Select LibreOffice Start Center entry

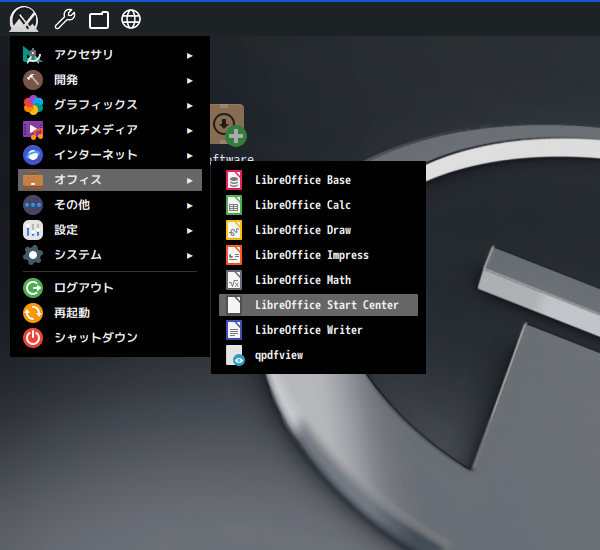tap(326, 305)
